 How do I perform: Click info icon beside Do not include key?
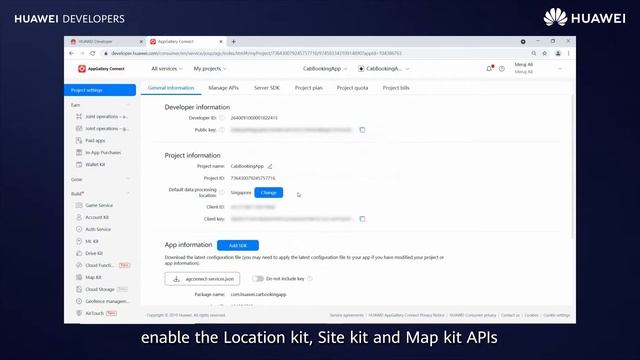pos(310,279)
